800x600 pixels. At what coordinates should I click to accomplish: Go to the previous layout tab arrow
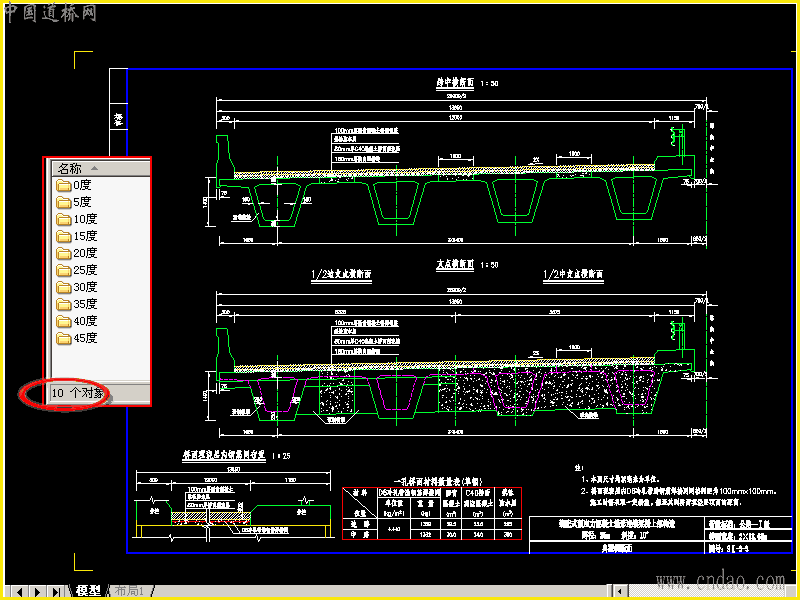[x=19, y=592]
